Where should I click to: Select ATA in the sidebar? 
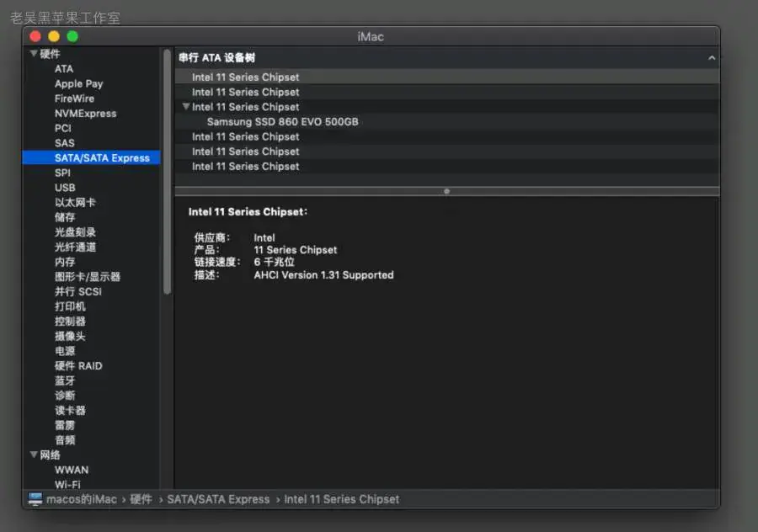click(64, 69)
